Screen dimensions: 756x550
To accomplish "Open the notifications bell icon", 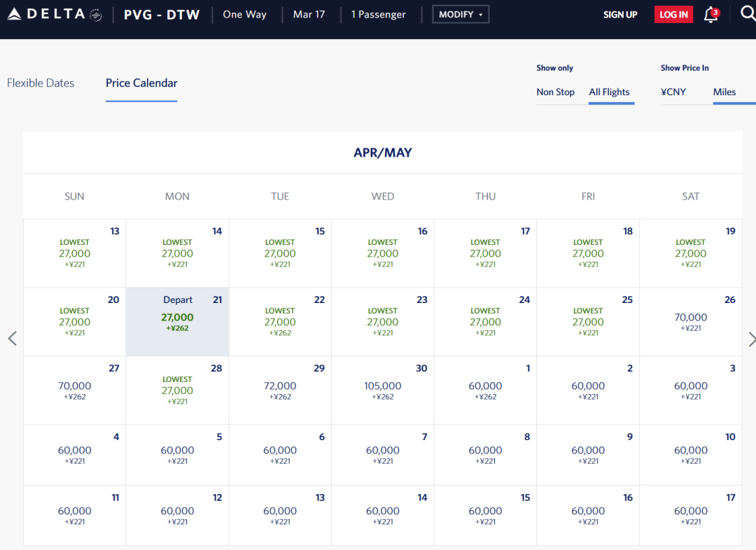I will pos(711,15).
